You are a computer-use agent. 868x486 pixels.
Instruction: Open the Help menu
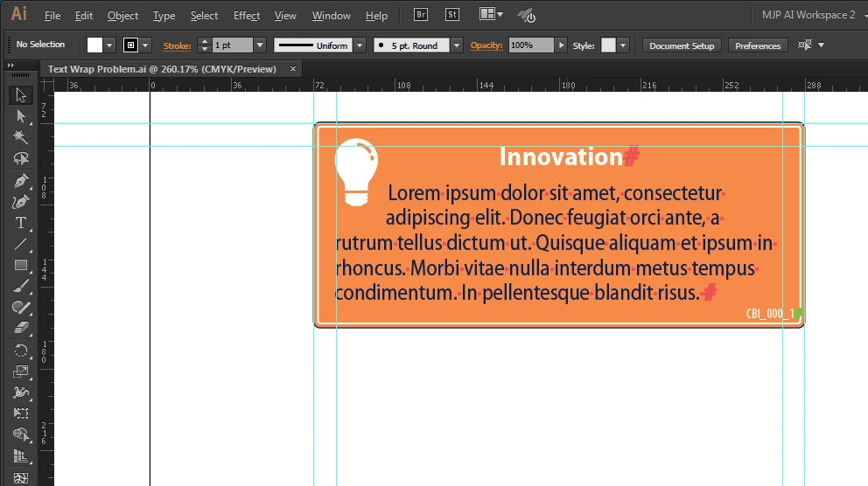click(x=376, y=16)
